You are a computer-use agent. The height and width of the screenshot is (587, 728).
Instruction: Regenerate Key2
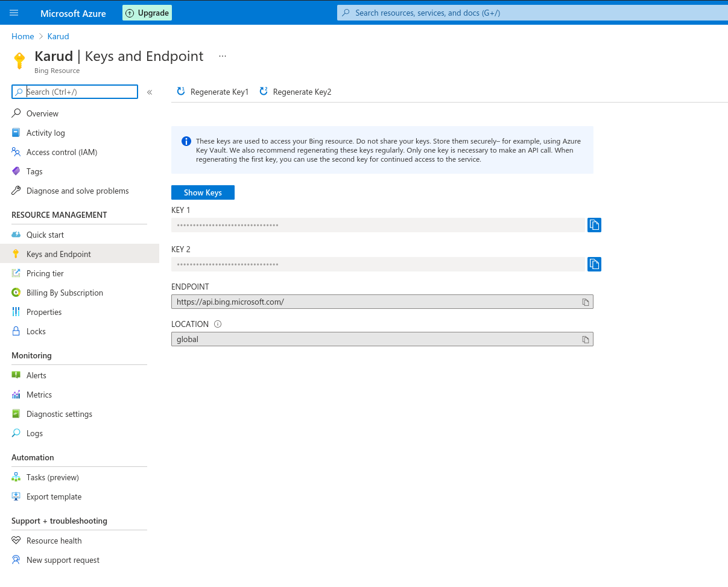click(x=296, y=92)
